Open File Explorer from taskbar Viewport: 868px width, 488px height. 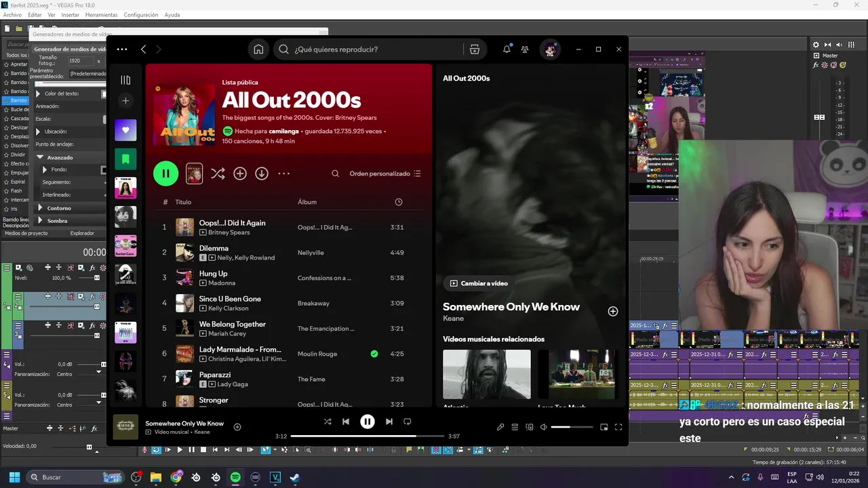(x=156, y=477)
